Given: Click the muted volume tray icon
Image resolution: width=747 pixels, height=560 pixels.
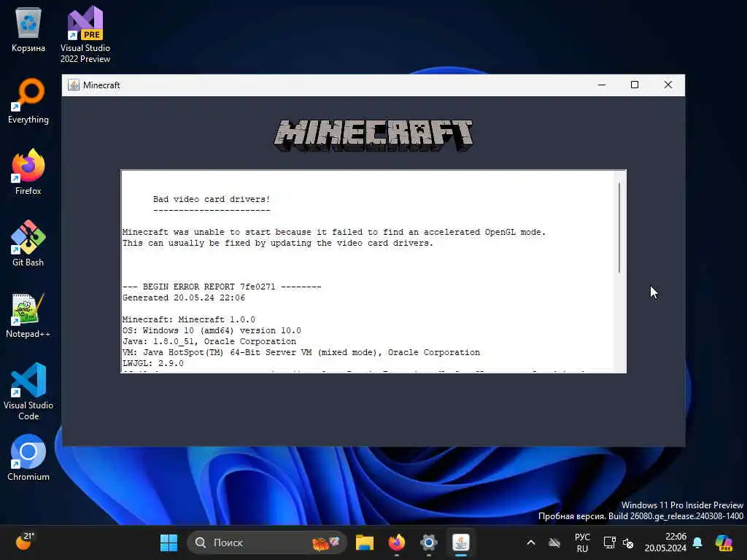Looking at the screenshot, I should pos(628,542).
